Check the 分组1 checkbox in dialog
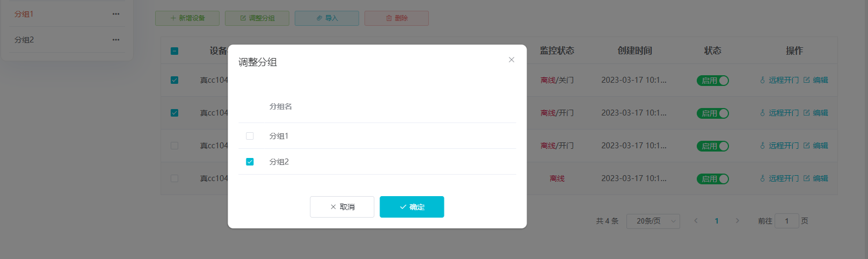 point(250,136)
